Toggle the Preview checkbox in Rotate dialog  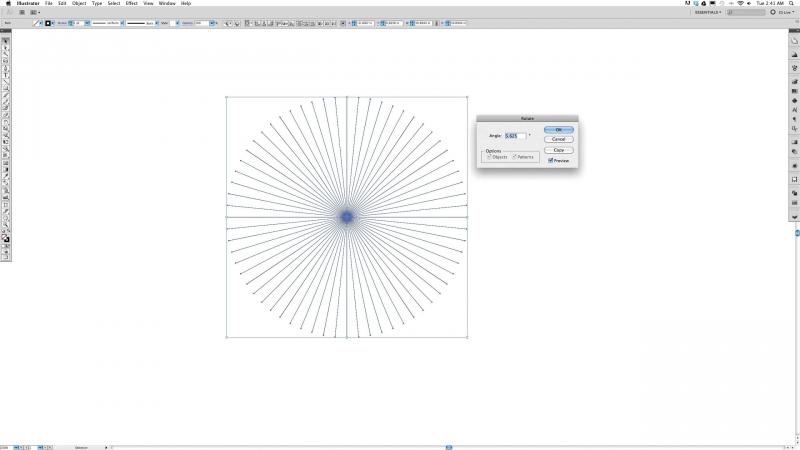point(551,160)
